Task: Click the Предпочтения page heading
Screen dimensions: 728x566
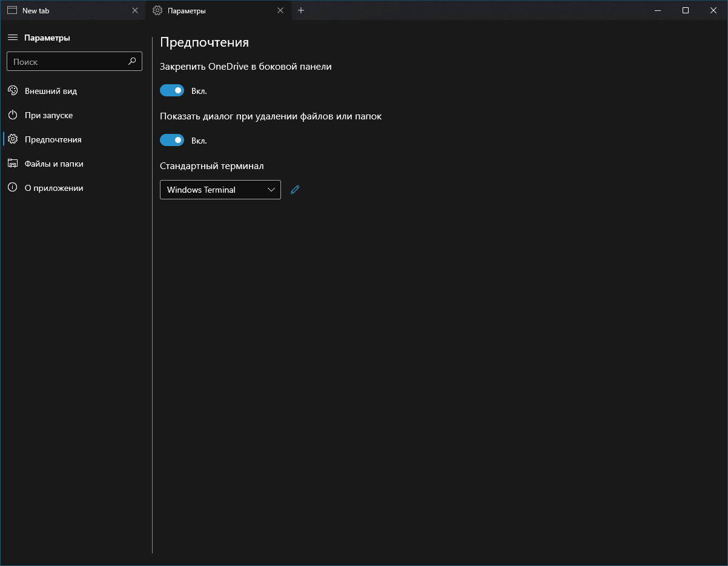Action: pyautogui.click(x=204, y=42)
